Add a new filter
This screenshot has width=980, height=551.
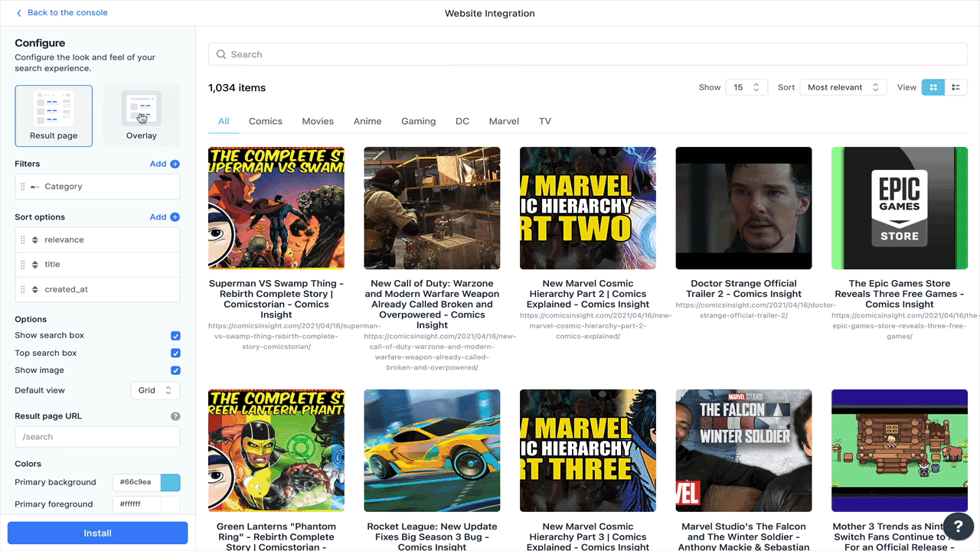click(x=165, y=164)
